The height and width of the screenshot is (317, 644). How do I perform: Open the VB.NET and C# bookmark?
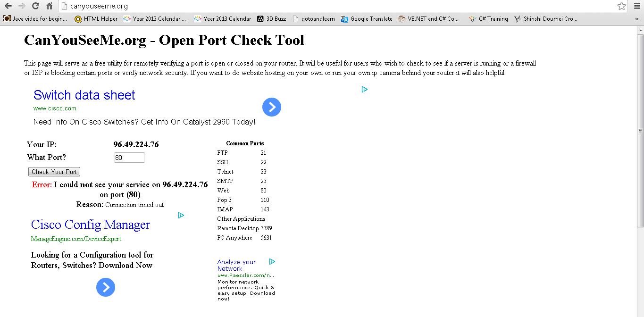pos(429,19)
